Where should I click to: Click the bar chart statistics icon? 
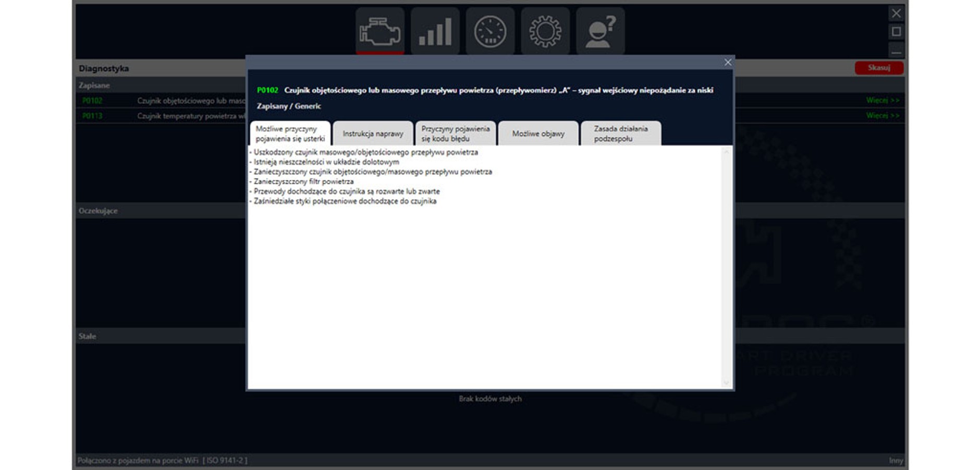coord(435,31)
